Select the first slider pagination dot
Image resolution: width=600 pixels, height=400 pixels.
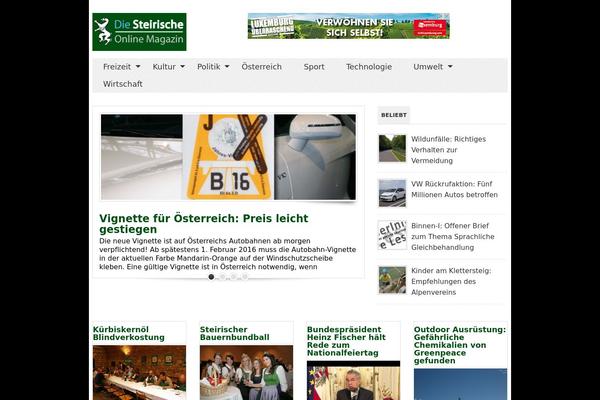pos(211,277)
